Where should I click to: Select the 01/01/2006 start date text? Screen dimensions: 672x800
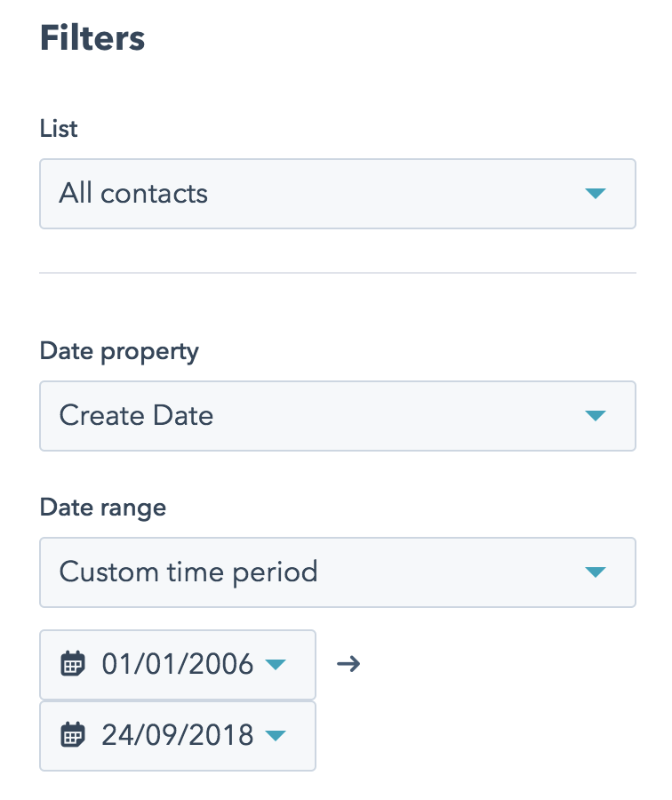coord(177,664)
